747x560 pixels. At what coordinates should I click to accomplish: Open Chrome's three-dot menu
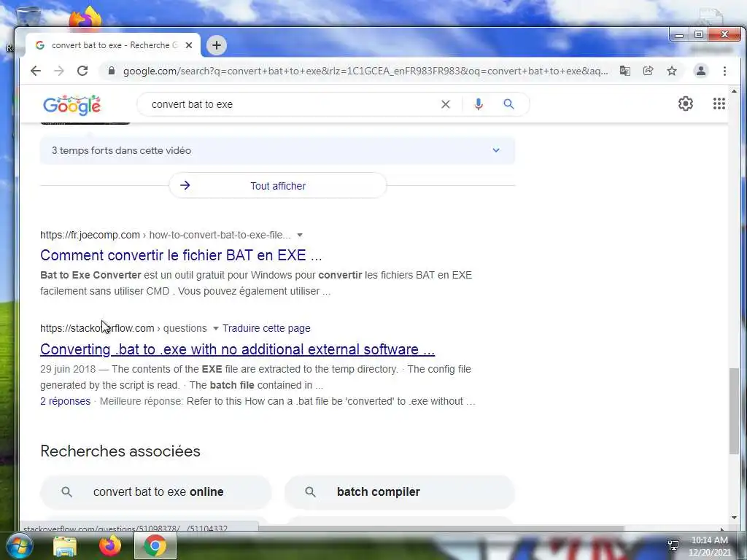724,71
